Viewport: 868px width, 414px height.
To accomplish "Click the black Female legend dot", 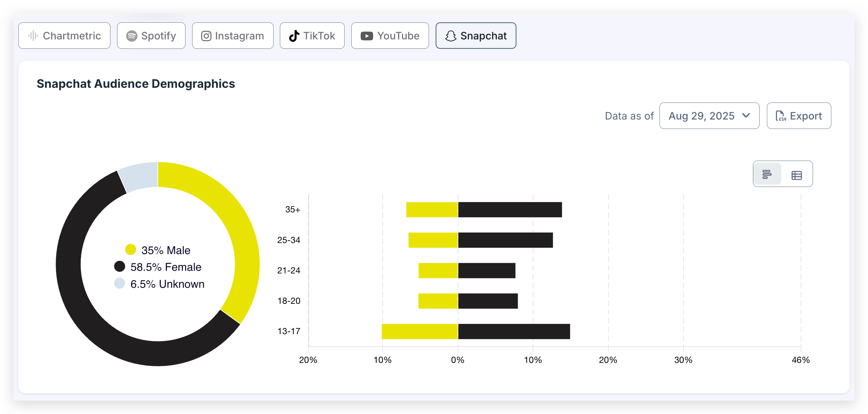I will 120,266.
